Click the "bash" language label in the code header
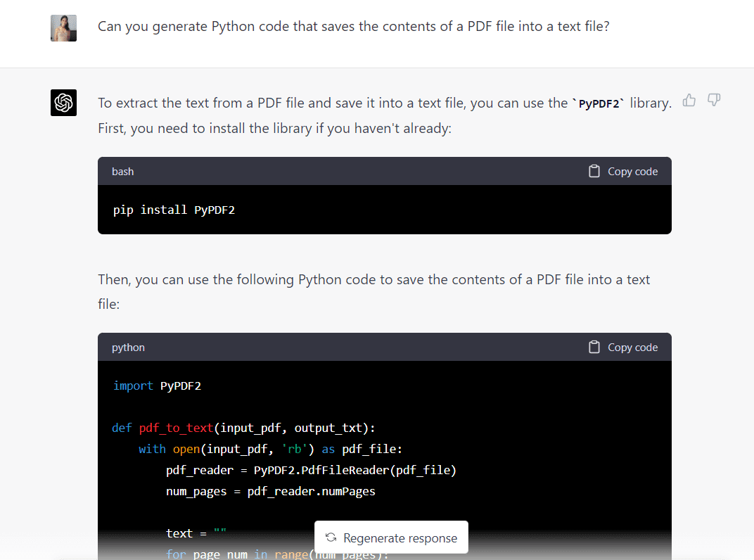This screenshot has height=560, width=754. [122, 172]
